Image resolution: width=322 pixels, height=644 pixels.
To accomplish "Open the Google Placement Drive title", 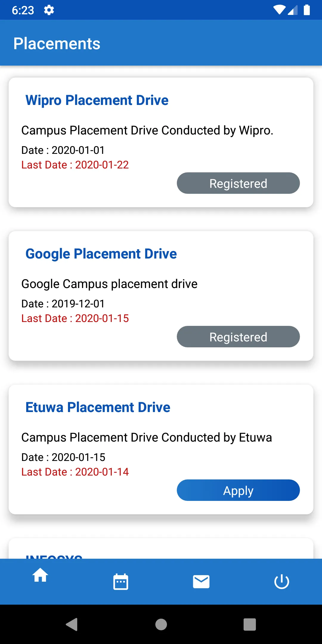I will 101,254.
